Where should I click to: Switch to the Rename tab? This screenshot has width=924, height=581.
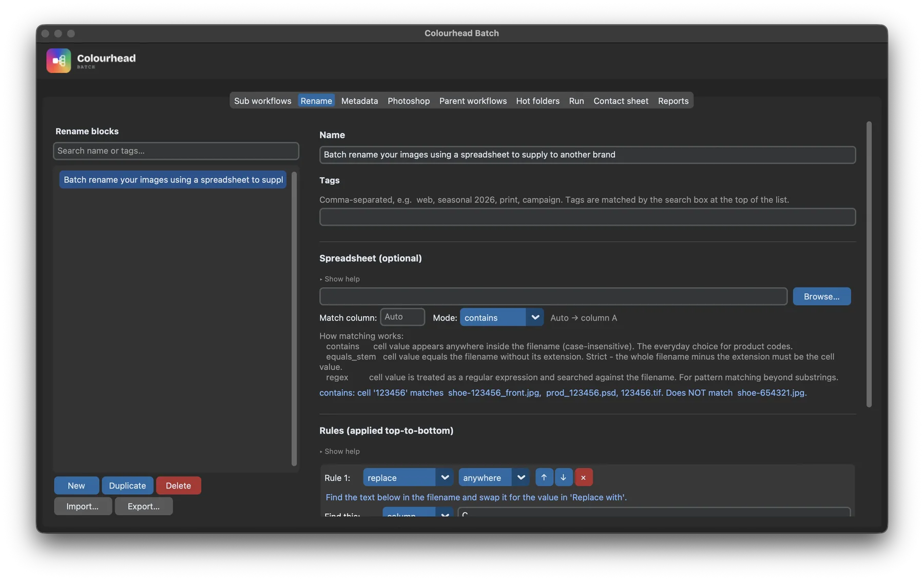tap(316, 101)
